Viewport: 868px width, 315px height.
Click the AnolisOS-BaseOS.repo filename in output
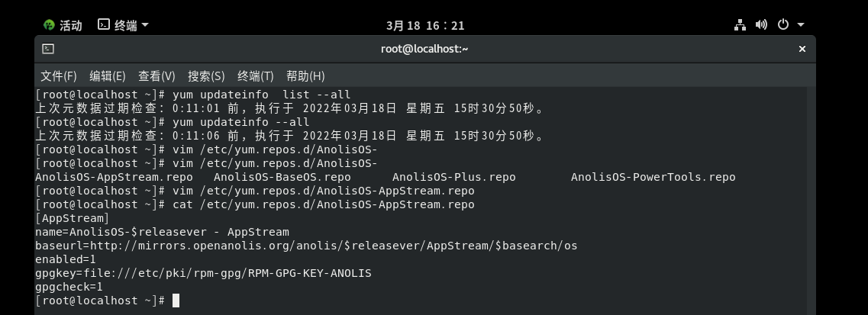[282, 177]
